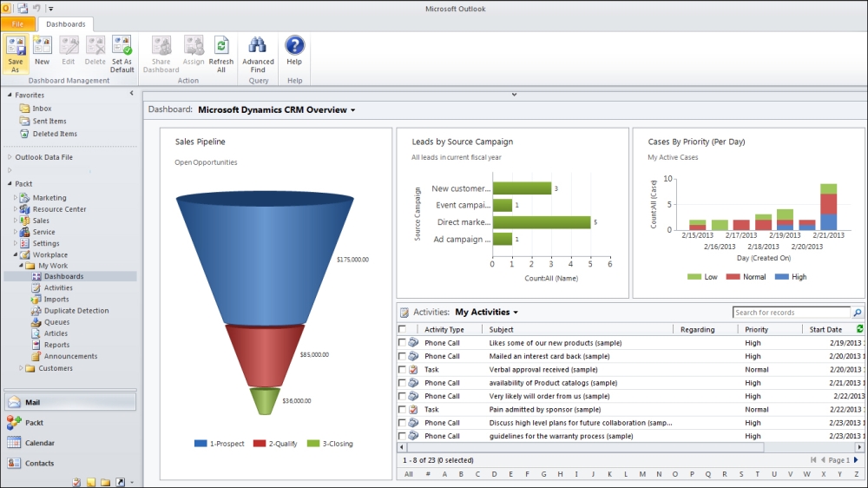This screenshot has width=868, height=488.
Task: Filter activities by letter M
Action: (x=642, y=474)
